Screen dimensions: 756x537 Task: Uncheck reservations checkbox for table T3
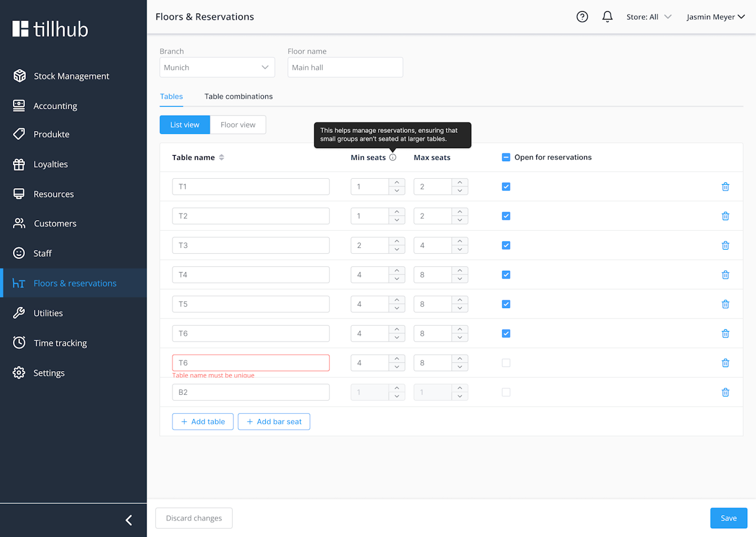click(506, 245)
